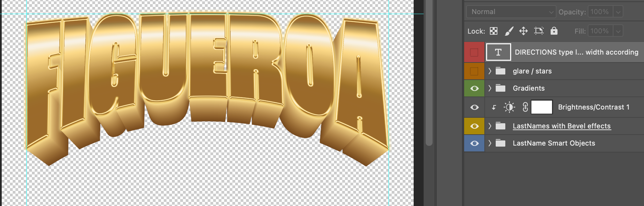Hide the LastName Smart Objects group

[x=474, y=143]
